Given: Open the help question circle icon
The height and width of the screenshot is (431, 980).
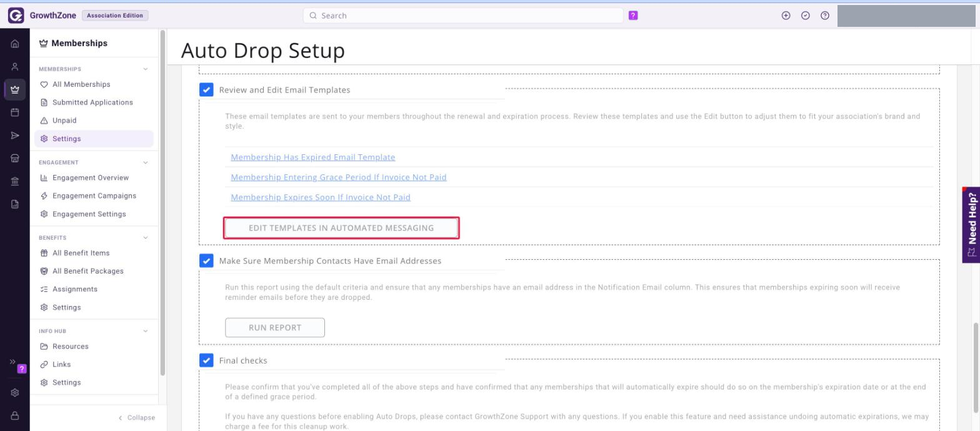Looking at the screenshot, I should point(825,16).
